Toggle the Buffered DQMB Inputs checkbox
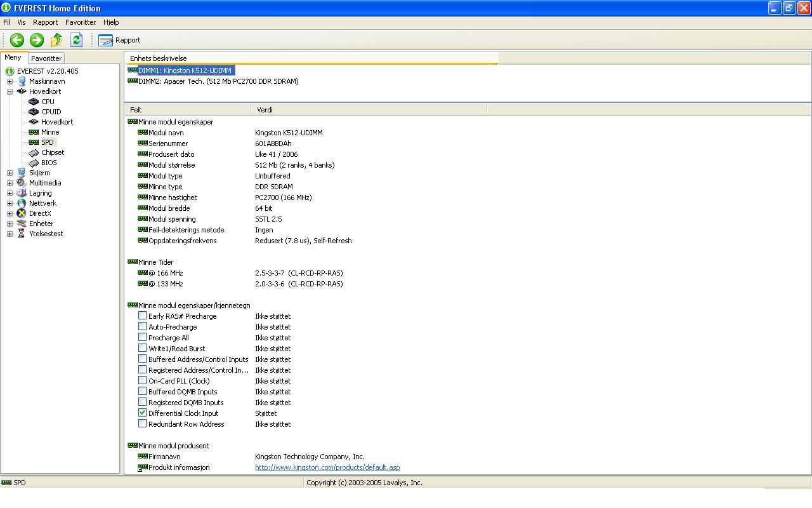The height and width of the screenshot is (508, 812). click(143, 391)
